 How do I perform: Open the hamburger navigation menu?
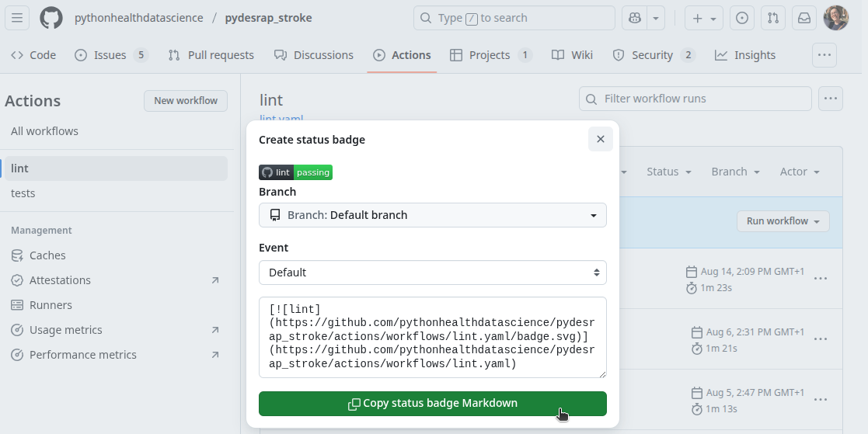pyautogui.click(x=17, y=18)
